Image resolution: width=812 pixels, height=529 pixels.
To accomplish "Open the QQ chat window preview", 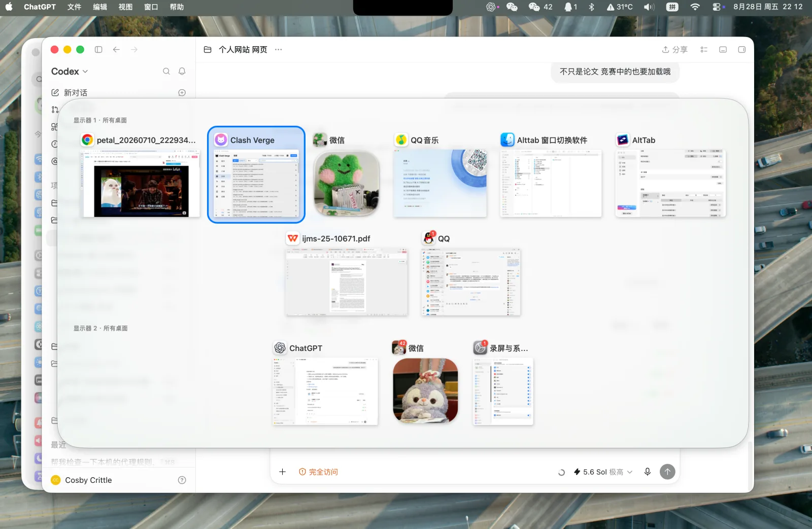I will [471, 282].
